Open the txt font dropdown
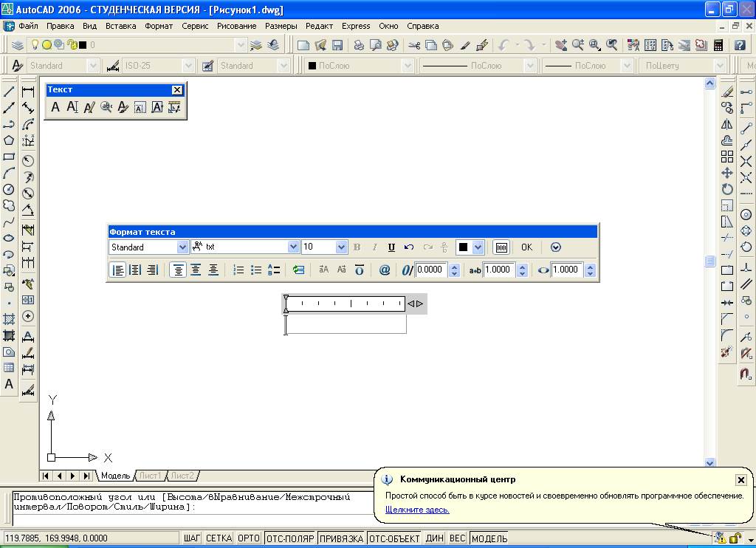 [293, 247]
